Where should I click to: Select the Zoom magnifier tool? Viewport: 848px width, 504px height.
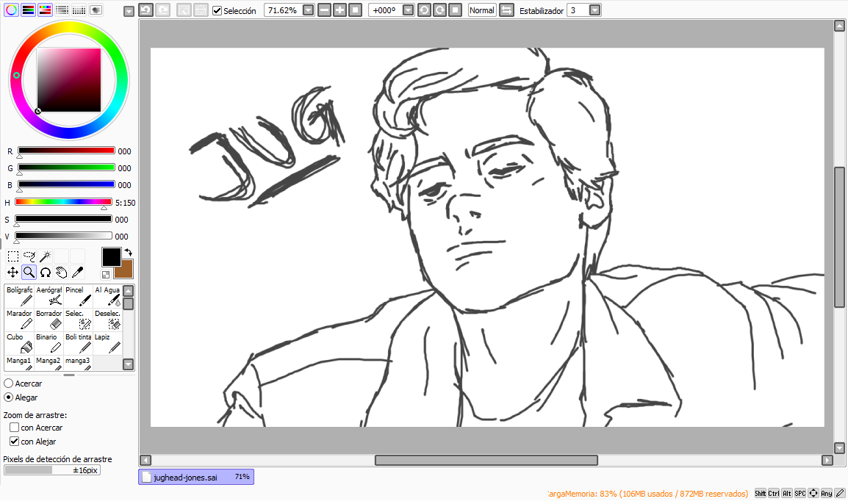point(29,273)
